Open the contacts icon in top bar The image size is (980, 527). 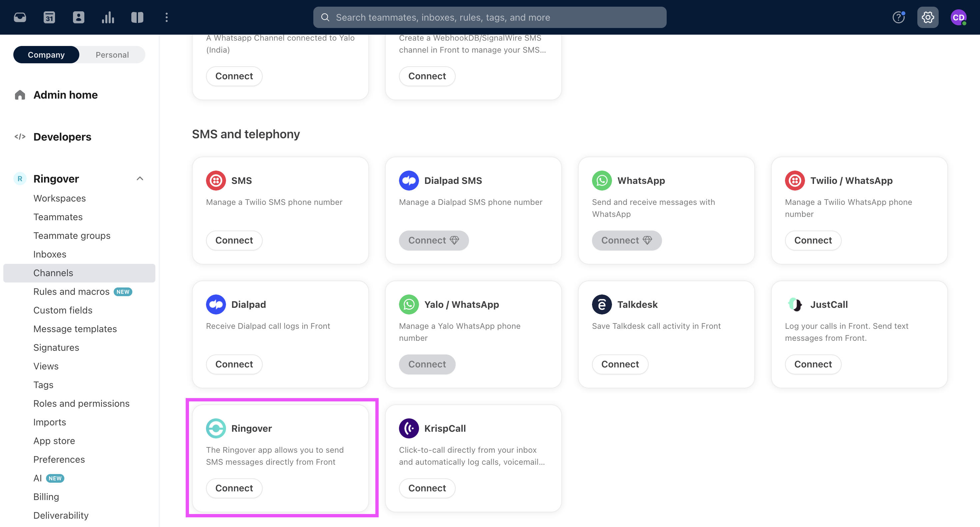(78, 17)
